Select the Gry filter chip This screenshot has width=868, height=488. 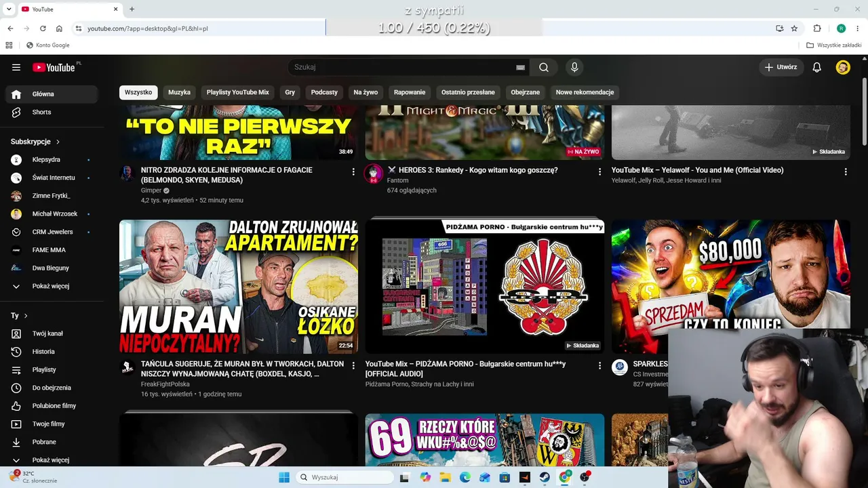(x=290, y=92)
